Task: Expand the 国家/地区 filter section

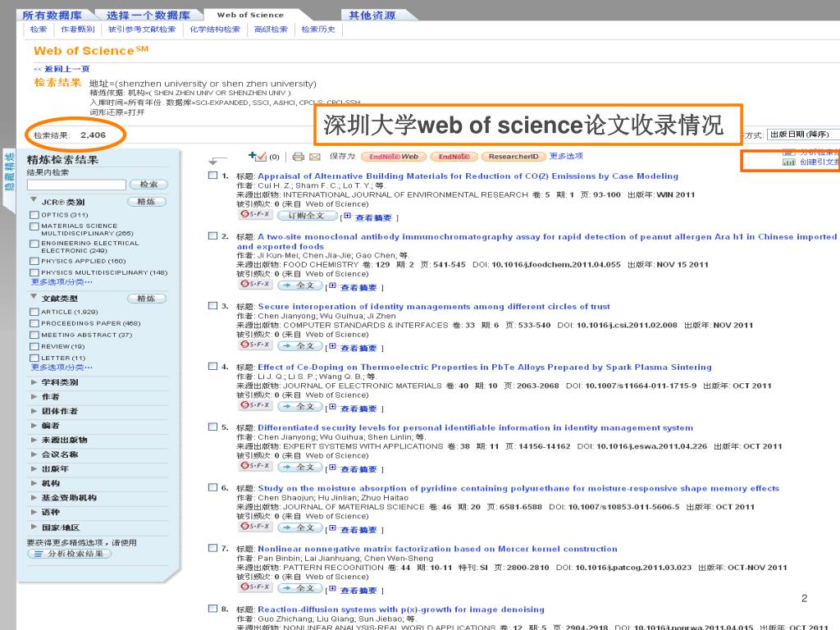Action: (x=34, y=527)
